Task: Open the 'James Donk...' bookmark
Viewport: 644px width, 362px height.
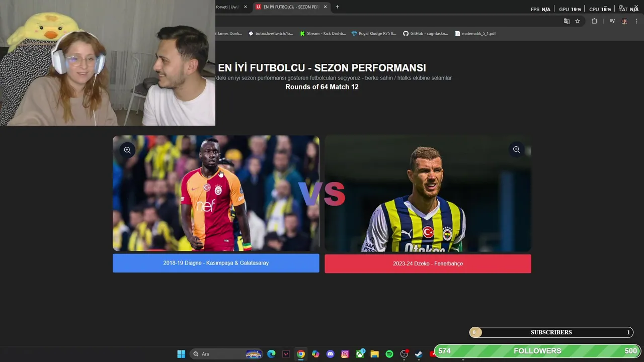Action: click(229, 34)
